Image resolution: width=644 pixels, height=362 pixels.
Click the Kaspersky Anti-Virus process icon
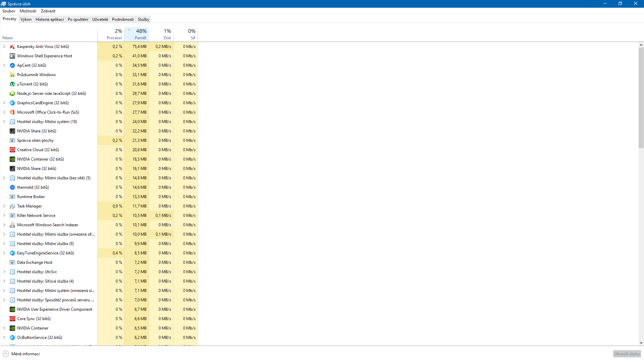[12, 47]
